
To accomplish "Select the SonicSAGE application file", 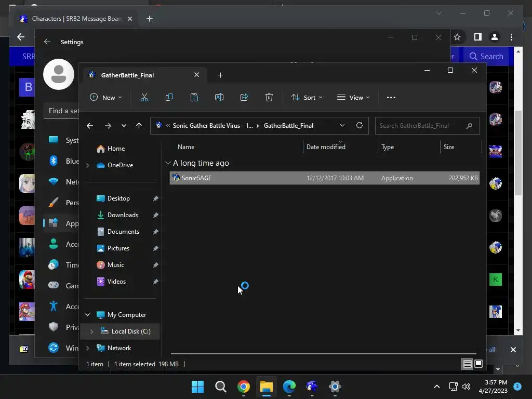I will click(x=324, y=178).
